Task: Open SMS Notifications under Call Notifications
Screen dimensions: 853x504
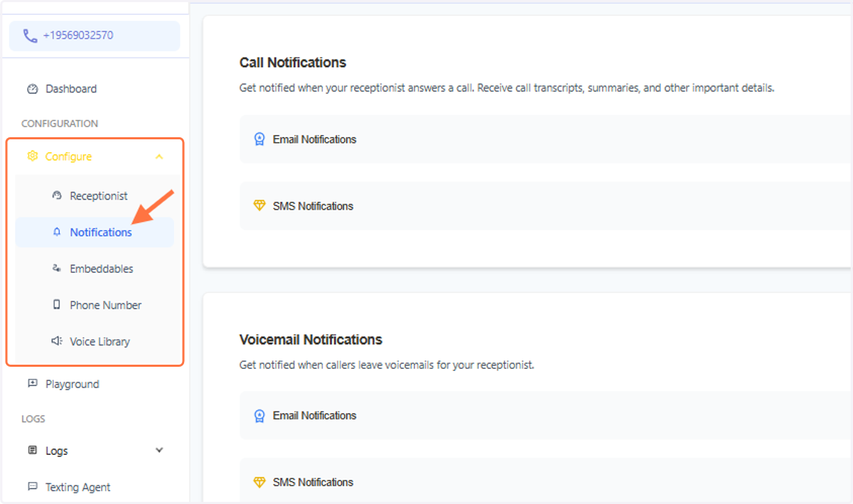Action: pyautogui.click(x=546, y=206)
